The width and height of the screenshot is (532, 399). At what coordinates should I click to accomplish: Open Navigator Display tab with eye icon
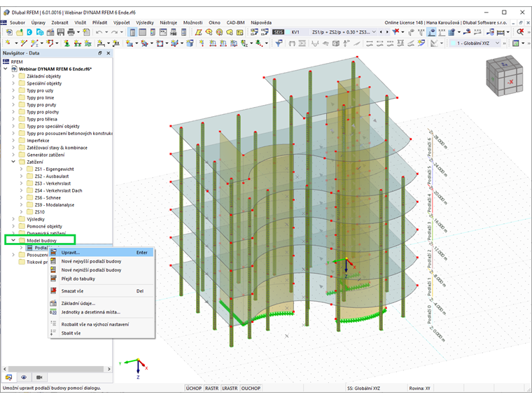click(x=24, y=377)
